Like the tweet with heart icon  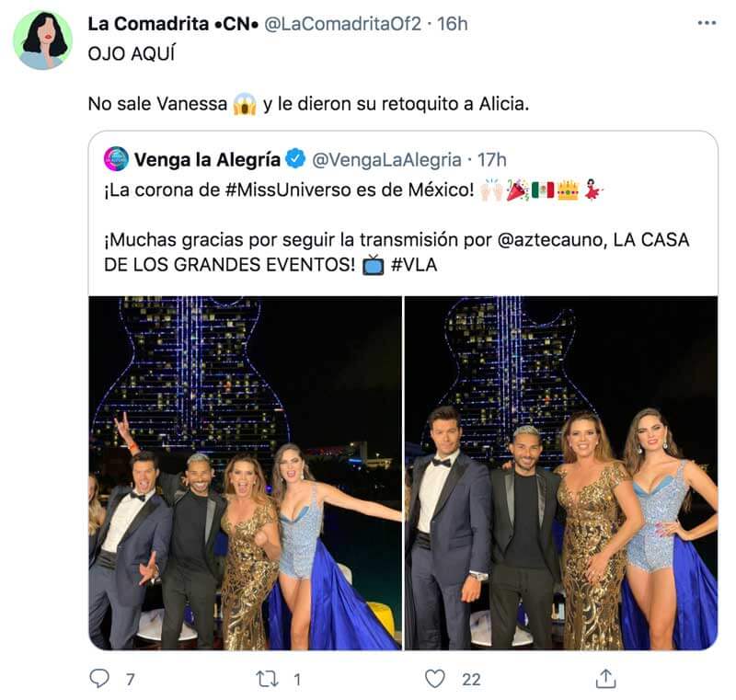pyautogui.click(x=436, y=679)
